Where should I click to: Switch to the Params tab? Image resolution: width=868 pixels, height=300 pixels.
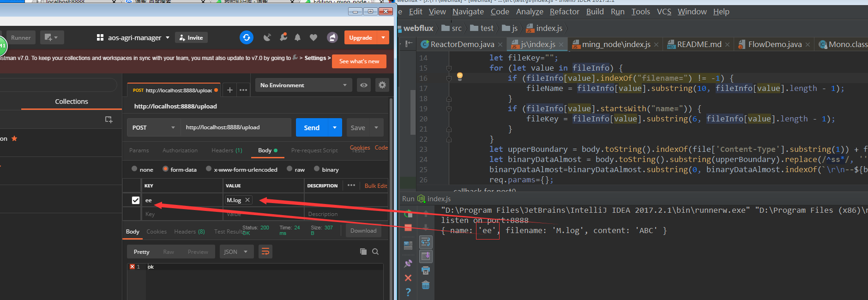[x=139, y=150]
